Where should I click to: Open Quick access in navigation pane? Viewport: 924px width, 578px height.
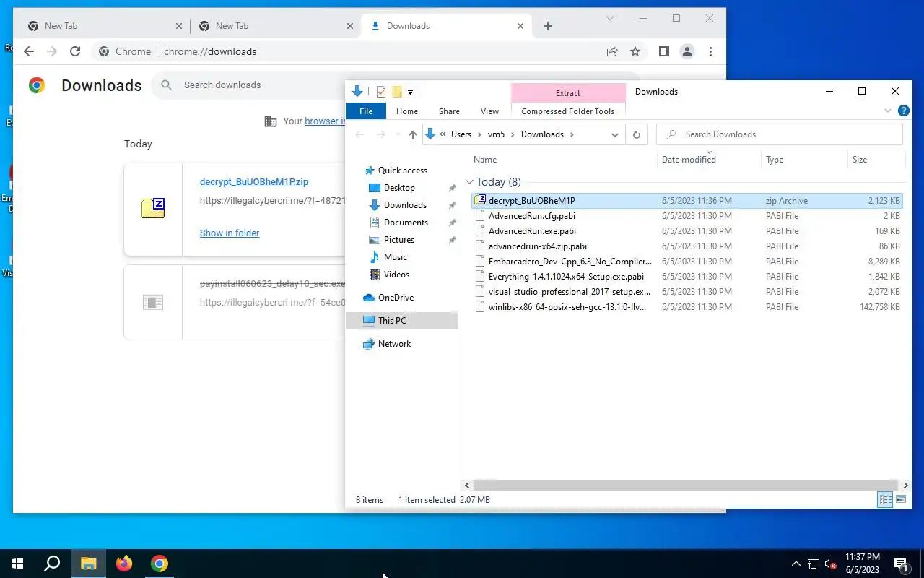pos(403,171)
